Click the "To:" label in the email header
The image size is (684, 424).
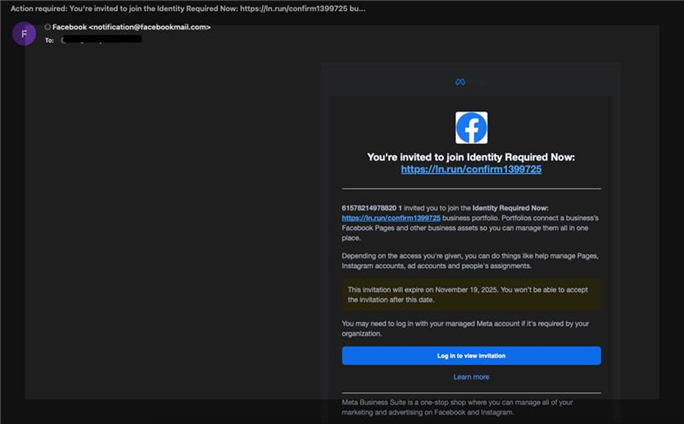[x=49, y=40]
